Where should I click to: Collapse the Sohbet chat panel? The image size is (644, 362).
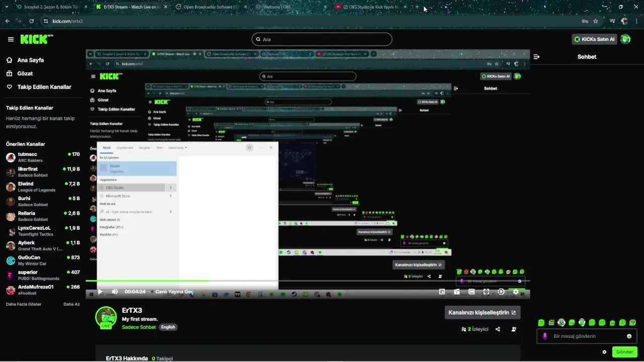(x=536, y=57)
